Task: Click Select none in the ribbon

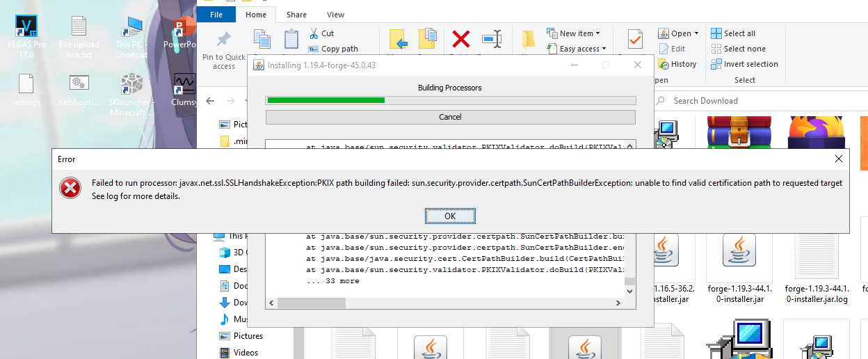Action: (x=738, y=49)
